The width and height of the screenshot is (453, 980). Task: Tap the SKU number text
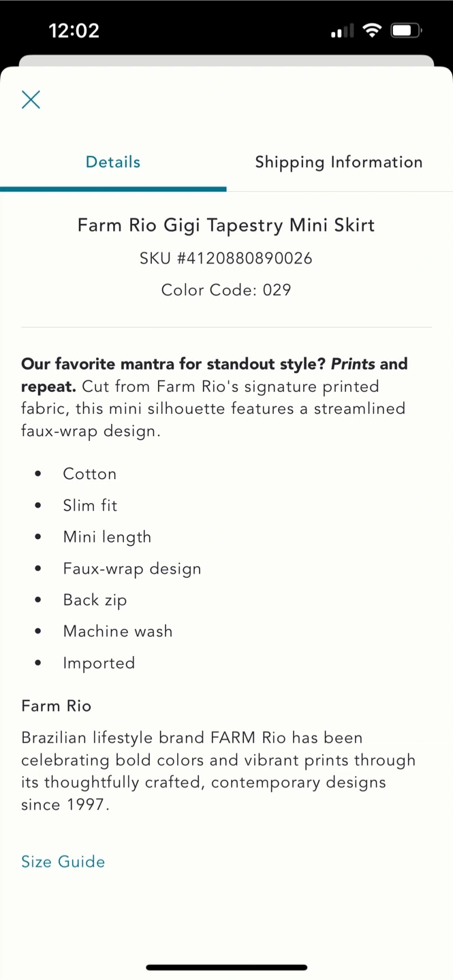[226, 259]
